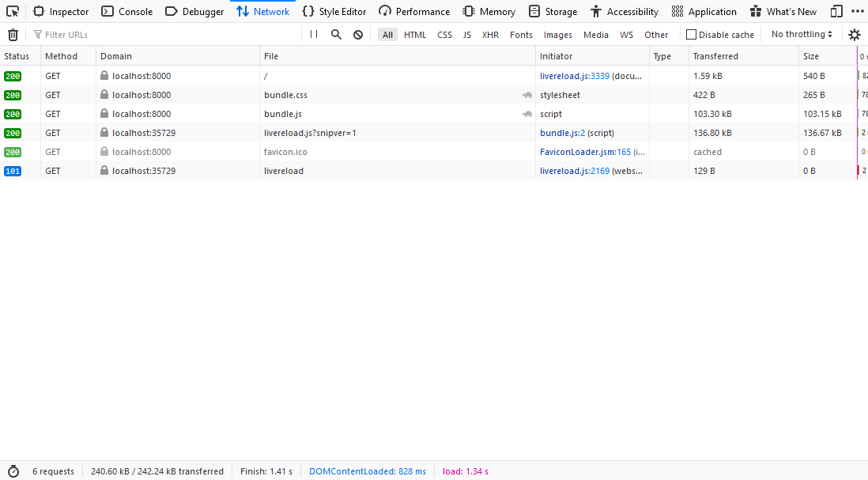
Task: Check the Disable cache option
Action: (690, 34)
